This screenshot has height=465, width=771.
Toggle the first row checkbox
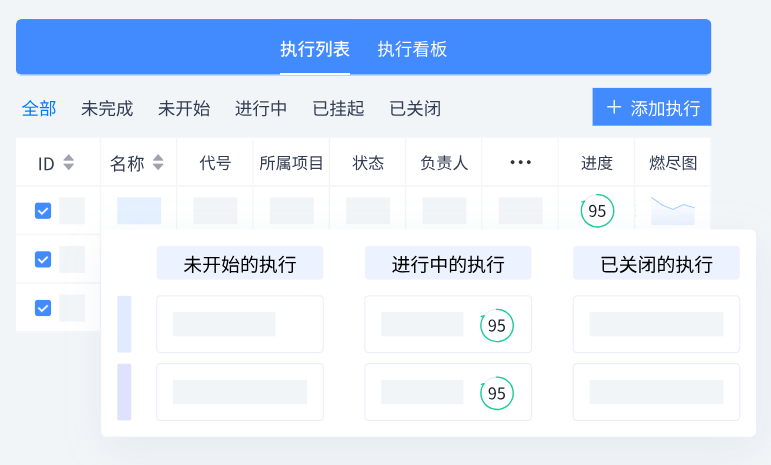point(43,211)
